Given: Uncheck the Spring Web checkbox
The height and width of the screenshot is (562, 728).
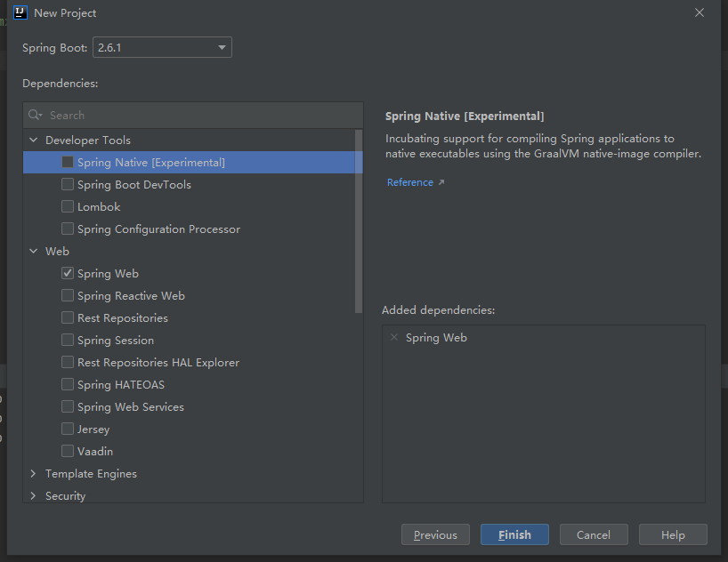Looking at the screenshot, I should [x=68, y=273].
